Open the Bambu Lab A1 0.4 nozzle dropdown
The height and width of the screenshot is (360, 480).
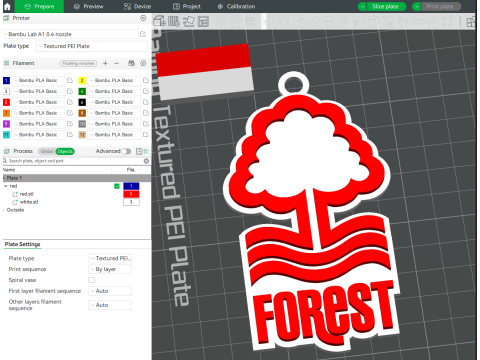tap(70, 34)
